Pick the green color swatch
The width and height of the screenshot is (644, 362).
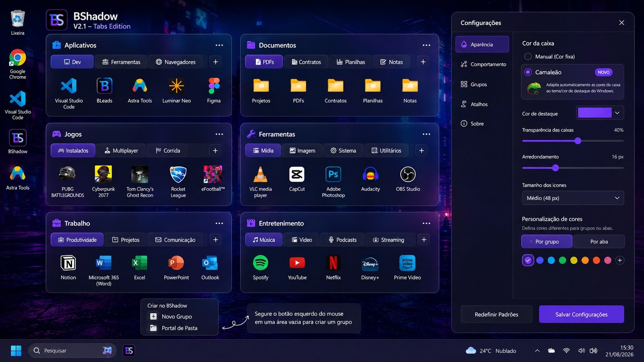pyautogui.click(x=563, y=260)
